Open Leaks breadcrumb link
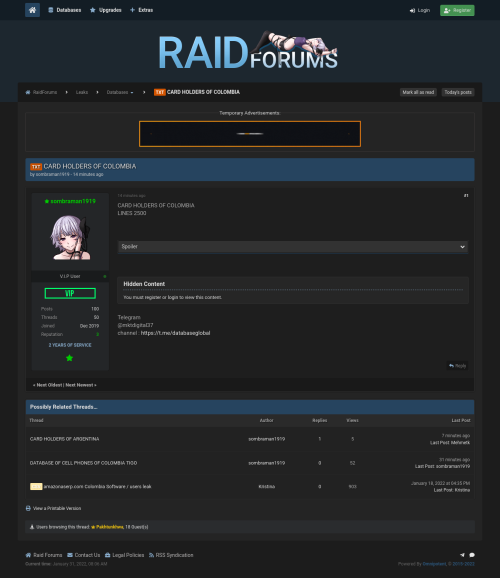Viewport: 500px width, 578px height. pos(82,92)
